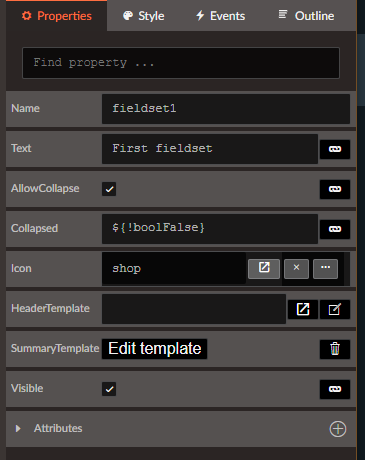Click the Name field containing fieldset1
Image resolution: width=365 pixels, height=460 pixels.
(x=226, y=109)
